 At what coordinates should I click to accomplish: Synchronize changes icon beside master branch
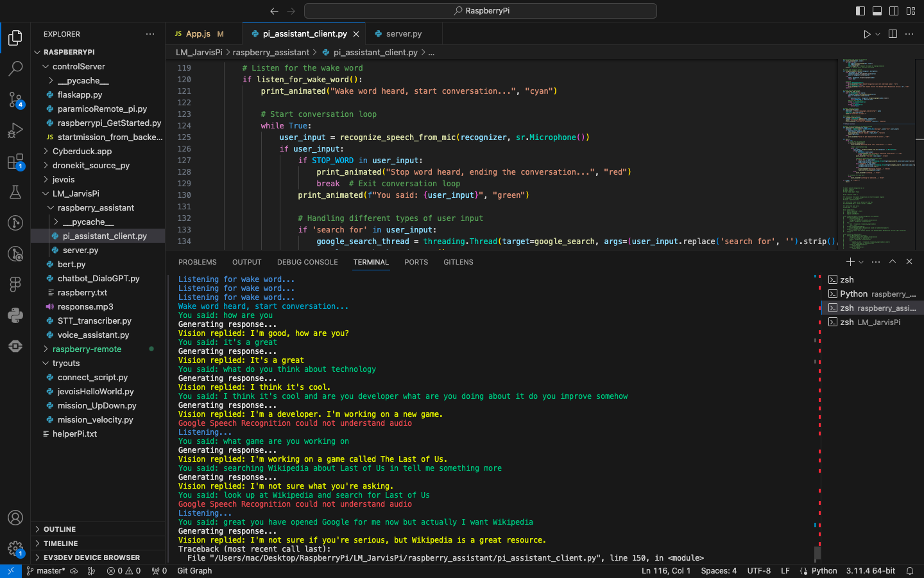(74, 571)
